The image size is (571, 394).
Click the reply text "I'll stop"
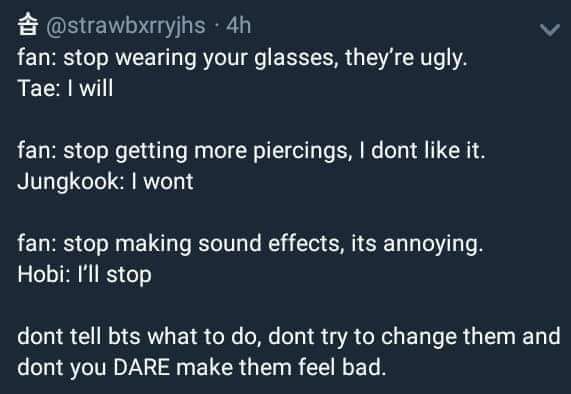114,275
